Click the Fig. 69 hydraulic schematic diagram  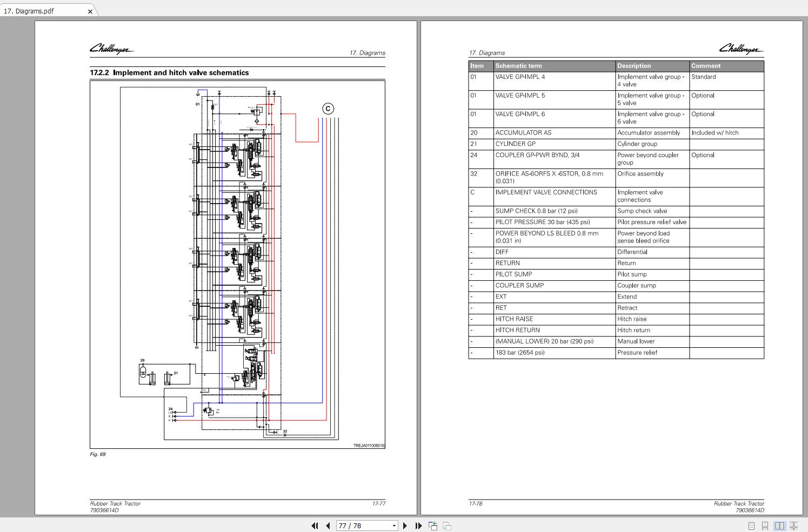tap(237, 264)
